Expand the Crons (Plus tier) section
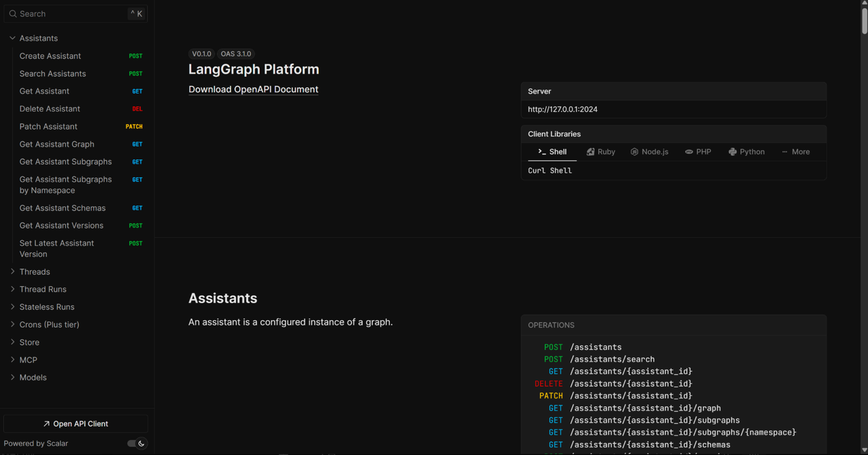This screenshot has width=868, height=455. pos(12,325)
